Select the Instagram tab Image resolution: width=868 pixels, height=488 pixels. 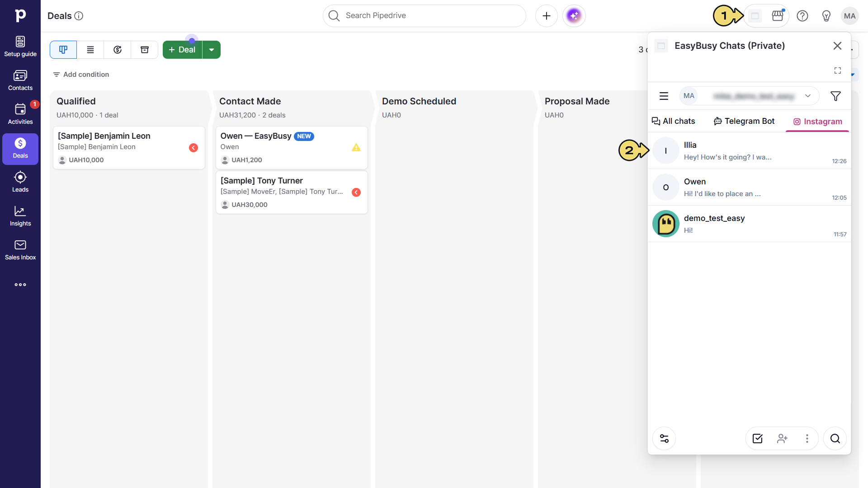(x=818, y=122)
